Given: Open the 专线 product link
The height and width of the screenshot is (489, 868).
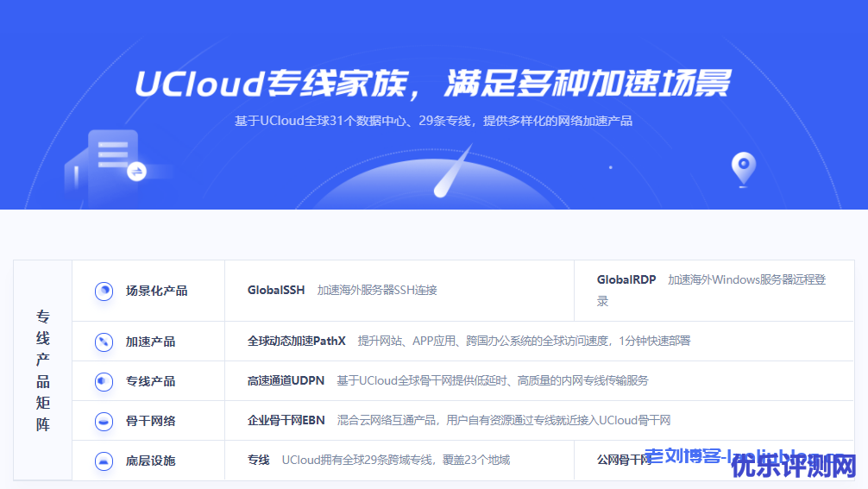Looking at the screenshot, I should [x=258, y=461].
